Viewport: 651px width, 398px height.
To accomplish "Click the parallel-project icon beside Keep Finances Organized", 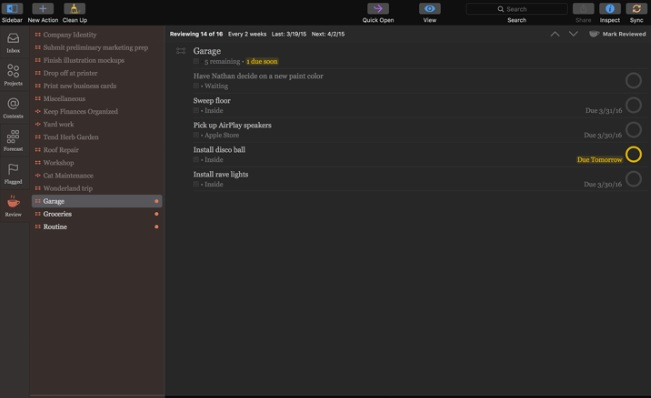I will coord(38,112).
